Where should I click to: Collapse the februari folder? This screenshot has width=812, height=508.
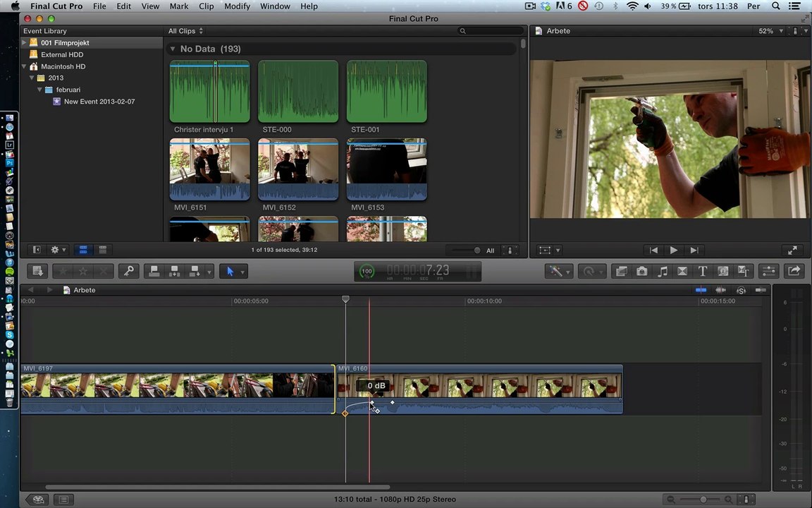pyautogui.click(x=39, y=90)
